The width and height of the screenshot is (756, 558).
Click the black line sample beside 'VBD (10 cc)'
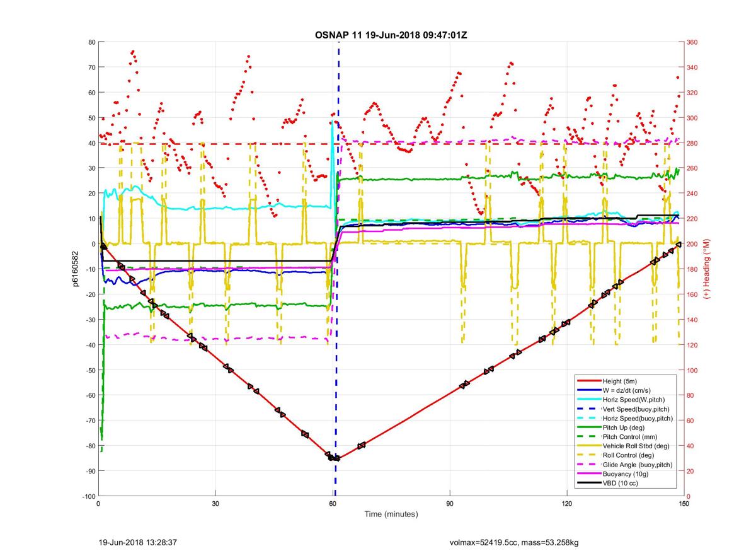click(x=589, y=484)
